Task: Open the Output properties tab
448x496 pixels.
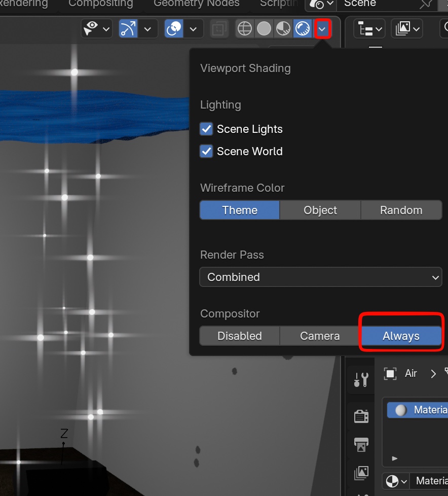Action: pos(361,445)
